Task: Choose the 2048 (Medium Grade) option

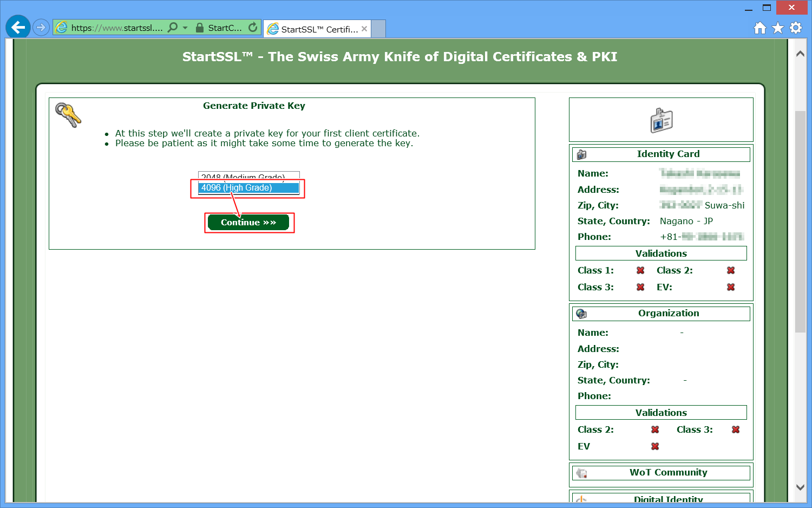Action: click(x=248, y=176)
